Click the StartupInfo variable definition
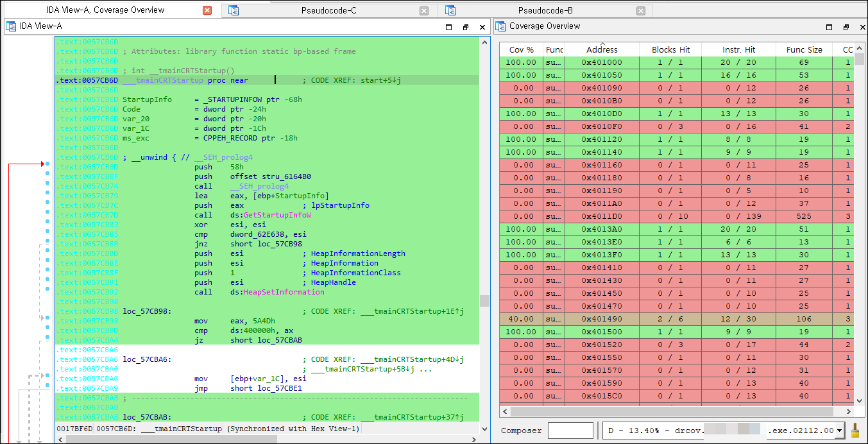 point(212,99)
